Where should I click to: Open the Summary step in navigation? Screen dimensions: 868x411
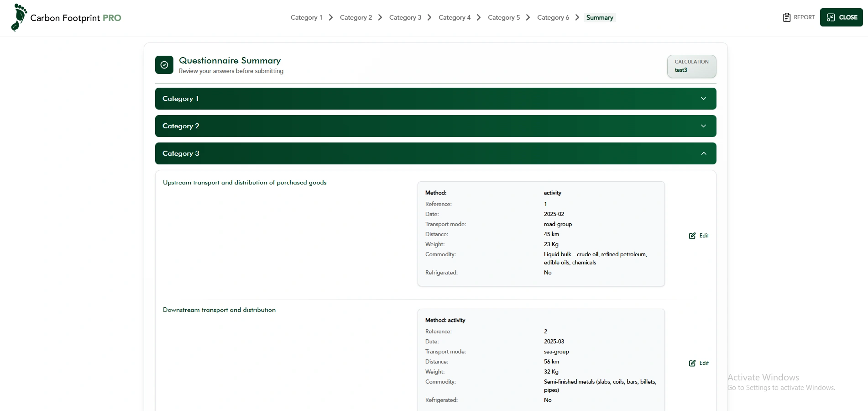pos(599,17)
